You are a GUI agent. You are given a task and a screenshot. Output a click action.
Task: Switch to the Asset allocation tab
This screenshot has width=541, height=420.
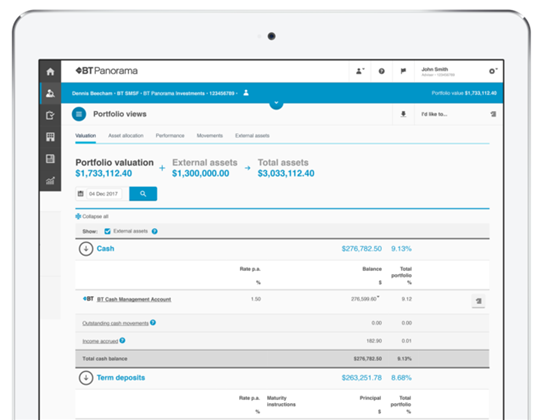click(x=126, y=136)
